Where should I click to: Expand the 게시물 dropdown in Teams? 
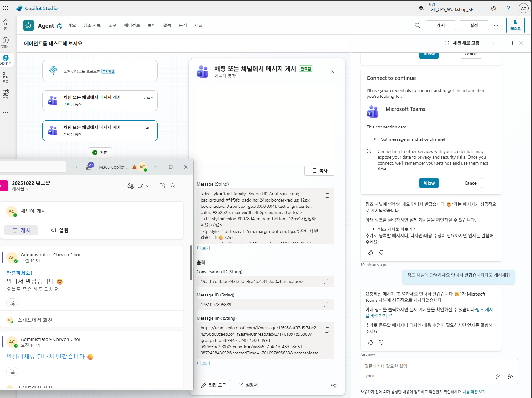pos(21,189)
